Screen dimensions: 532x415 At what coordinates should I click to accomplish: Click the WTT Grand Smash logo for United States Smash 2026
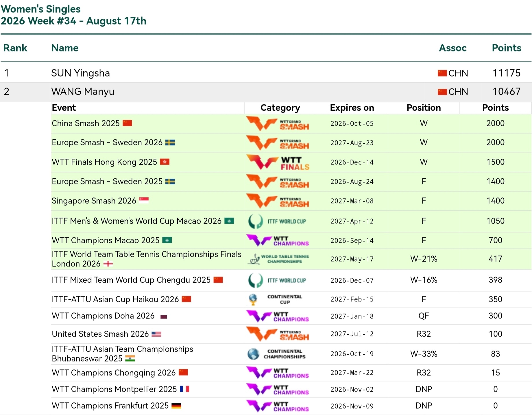point(278,334)
